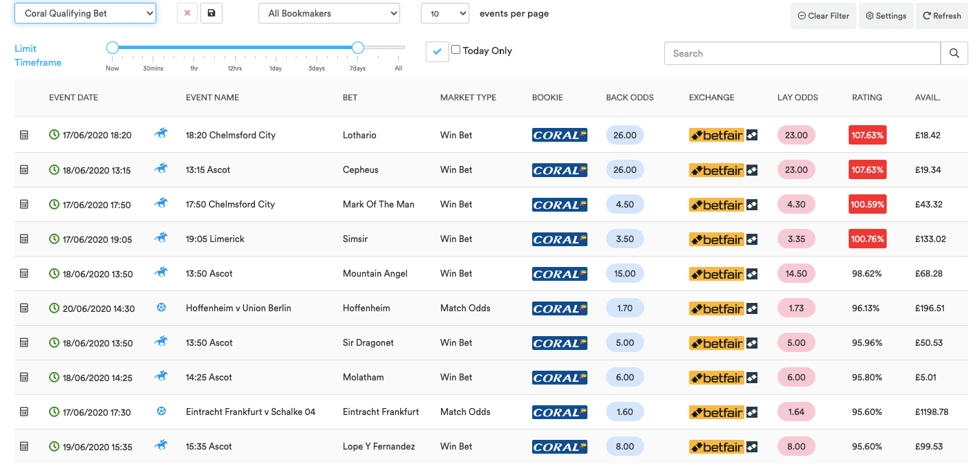The width and height of the screenshot is (980, 471).
Task: Click Betfair exchange logo in Cepheus row
Action: 717,170
